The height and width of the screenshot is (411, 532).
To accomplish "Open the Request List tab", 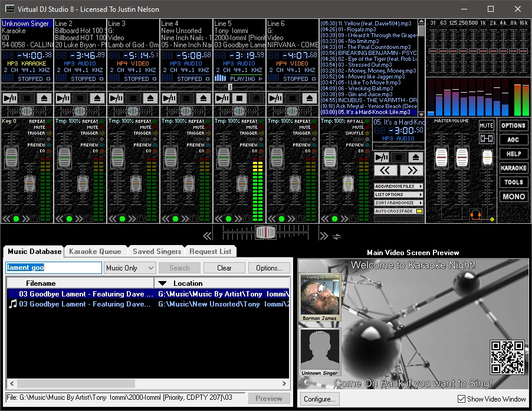I will pos(211,252).
